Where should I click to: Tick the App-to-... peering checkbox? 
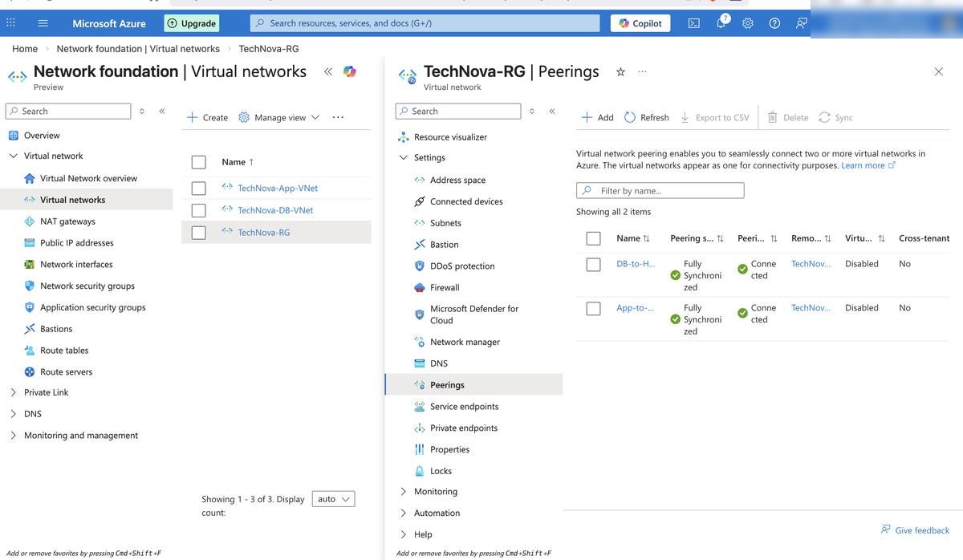click(594, 309)
